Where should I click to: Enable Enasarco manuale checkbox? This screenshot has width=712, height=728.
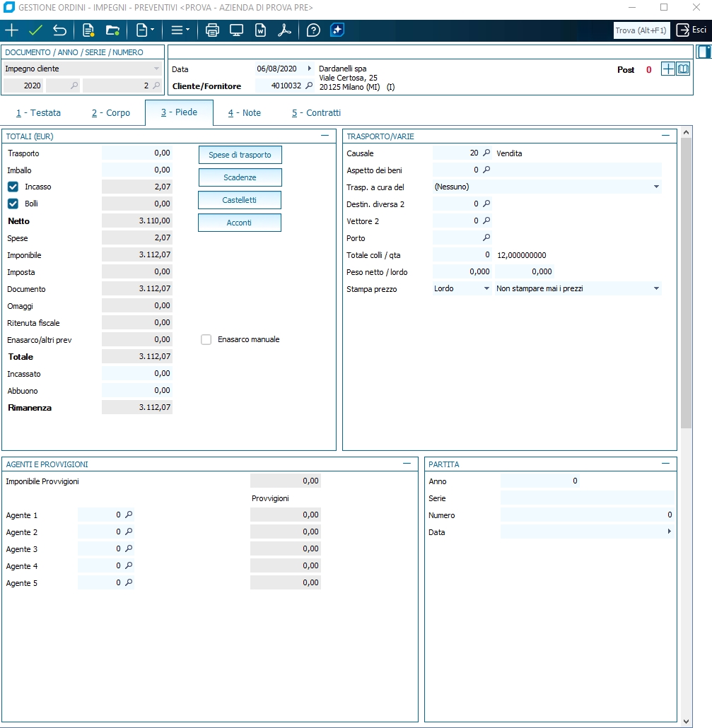coord(206,340)
